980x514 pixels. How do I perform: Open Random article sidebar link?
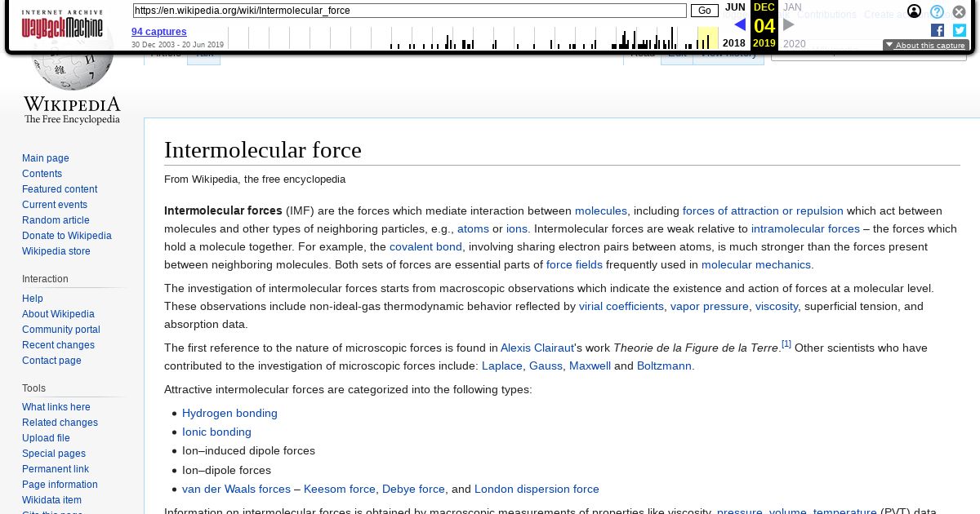(x=56, y=220)
